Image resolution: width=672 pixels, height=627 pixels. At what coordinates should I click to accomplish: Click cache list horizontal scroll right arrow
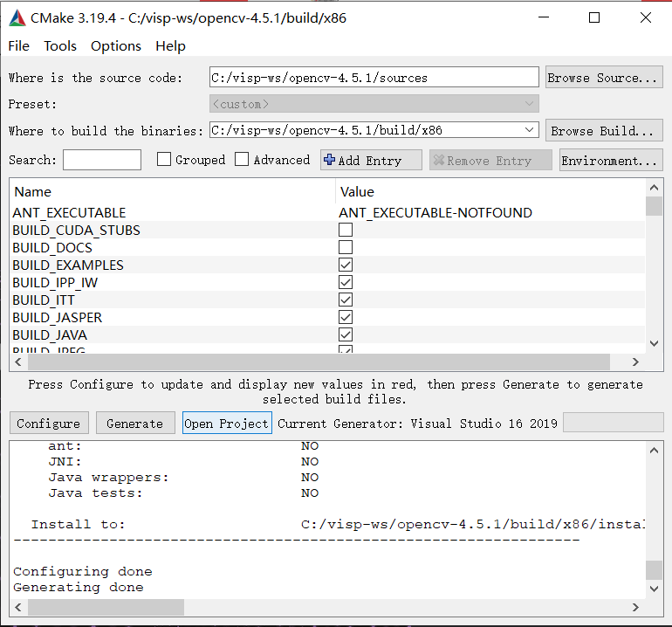tap(635, 362)
